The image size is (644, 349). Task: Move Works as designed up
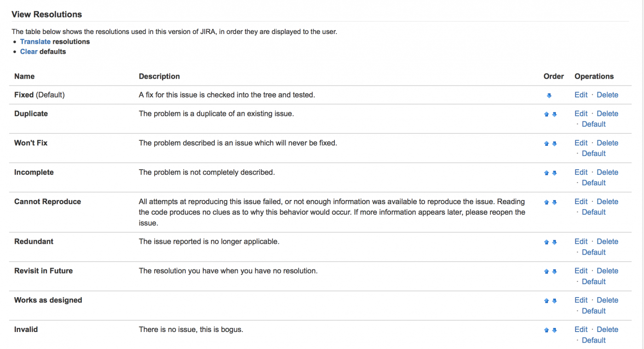(x=546, y=301)
